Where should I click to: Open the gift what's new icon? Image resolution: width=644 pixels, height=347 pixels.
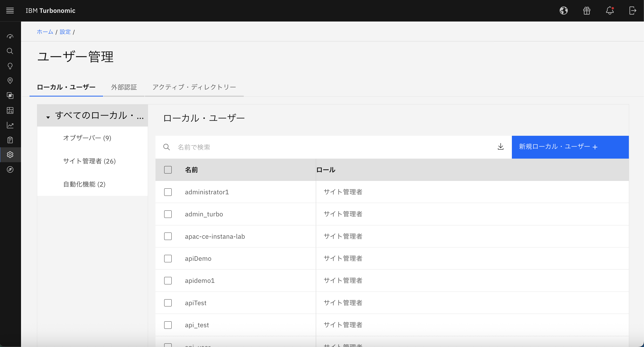click(587, 11)
